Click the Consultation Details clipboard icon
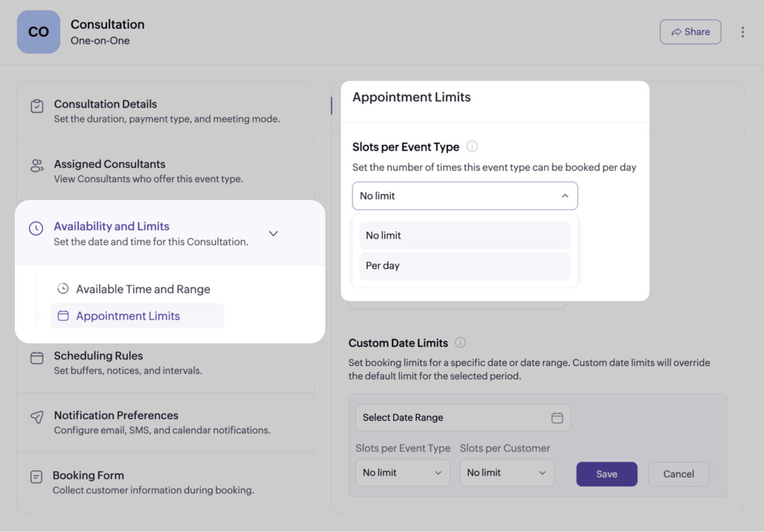The image size is (764, 532). pyautogui.click(x=37, y=106)
